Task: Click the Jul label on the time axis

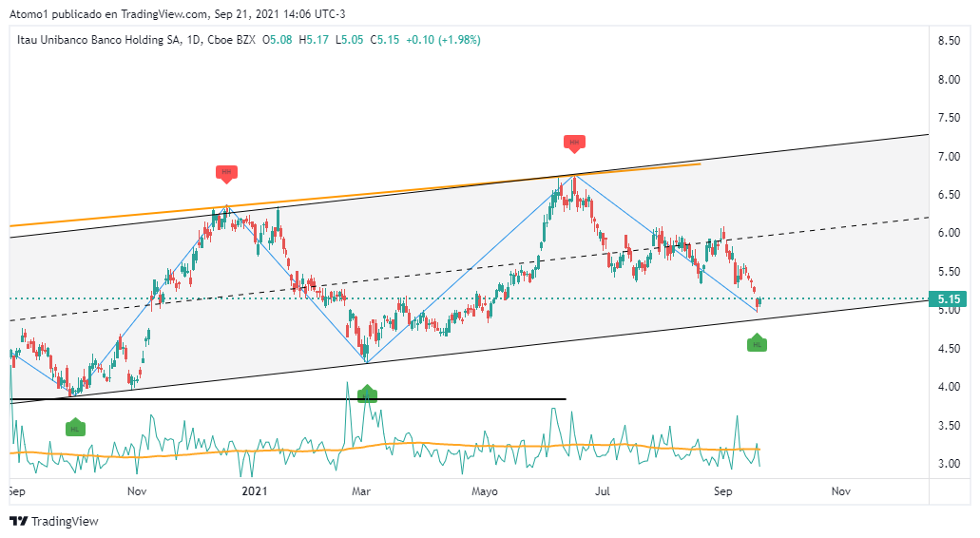Action: [x=602, y=491]
